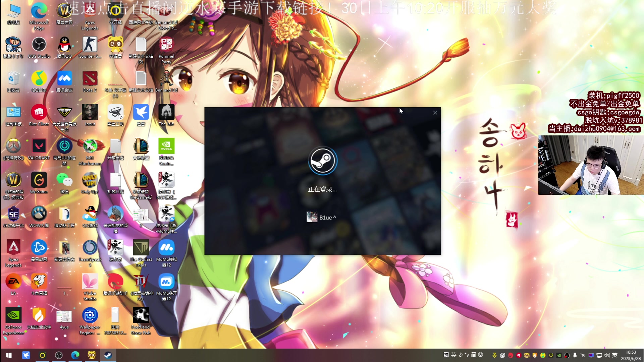Open Dota 2 desktop shortcut
Screen dimensions: 644x362
(x=90, y=79)
